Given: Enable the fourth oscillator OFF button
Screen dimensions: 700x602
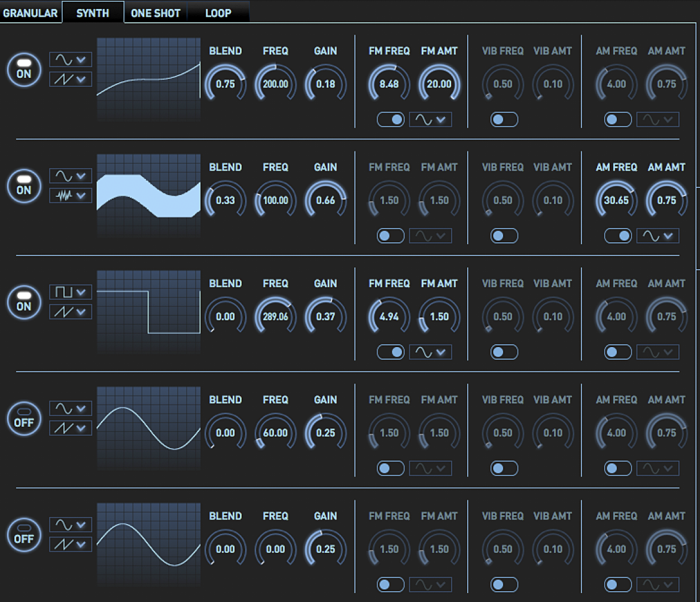Looking at the screenshot, I should [x=24, y=418].
